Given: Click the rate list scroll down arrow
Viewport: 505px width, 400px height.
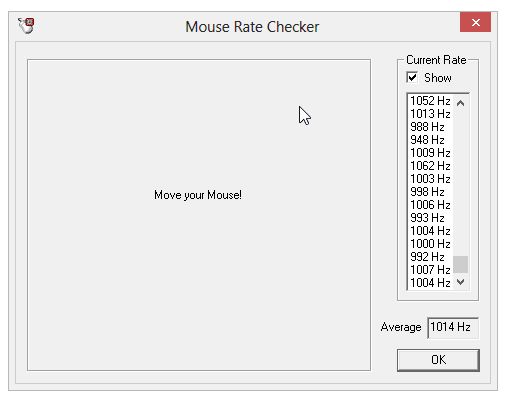Looking at the screenshot, I should pos(461,282).
